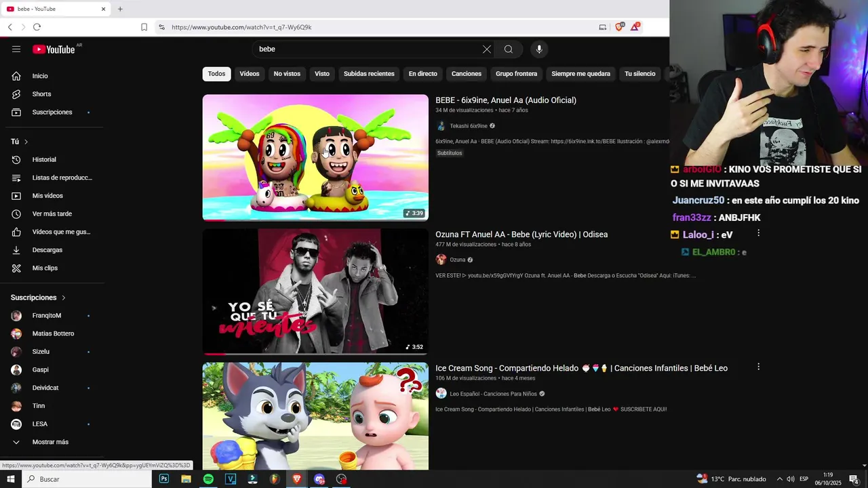The height and width of the screenshot is (488, 868).
Task: Clear the search box with X
Action: click(x=486, y=49)
